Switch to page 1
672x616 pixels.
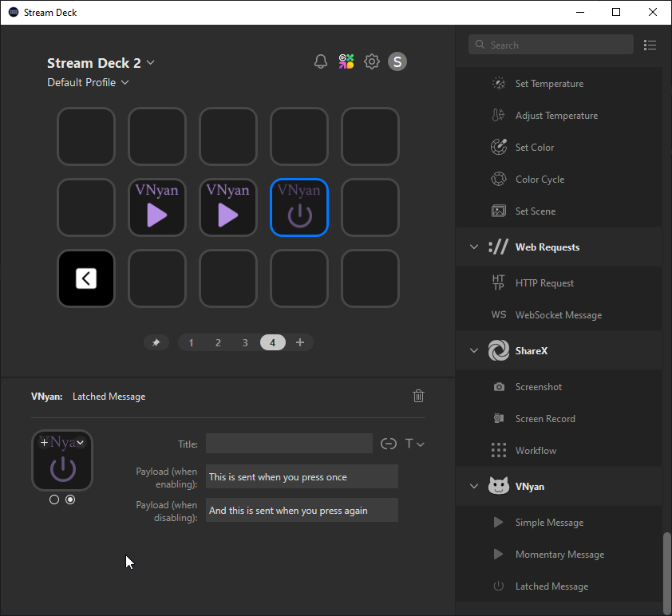click(x=191, y=342)
